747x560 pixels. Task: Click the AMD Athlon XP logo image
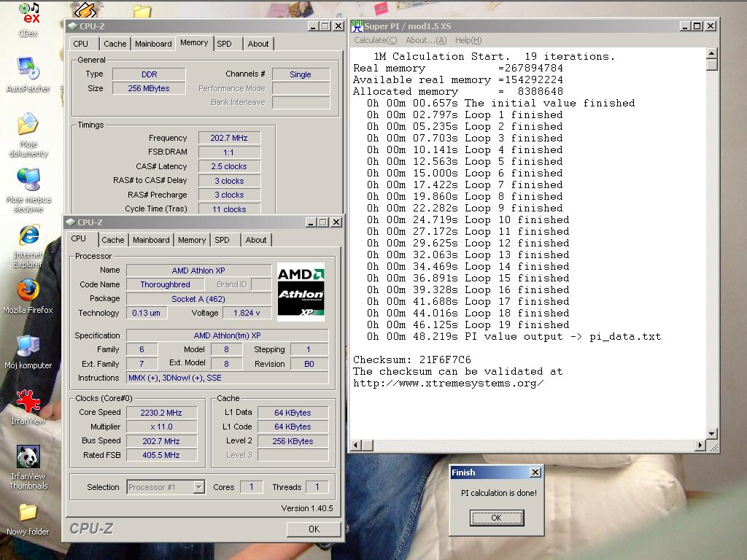[301, 292]
